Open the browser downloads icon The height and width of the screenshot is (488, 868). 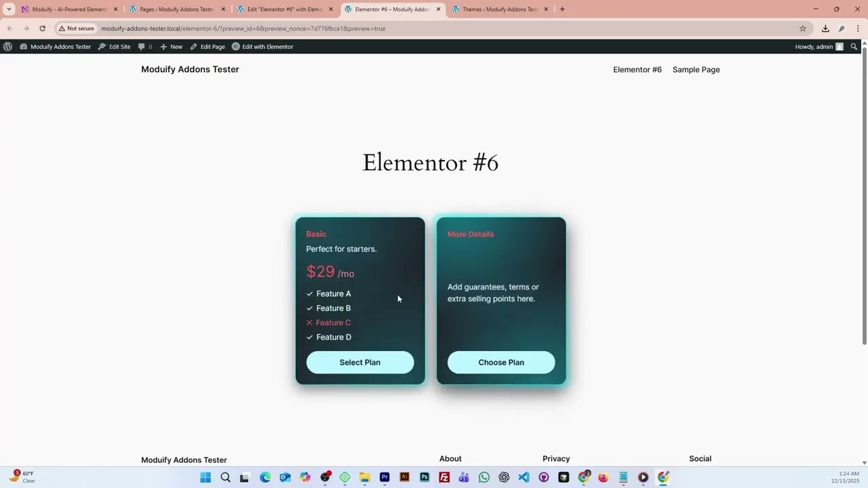[x=826, y=28]
